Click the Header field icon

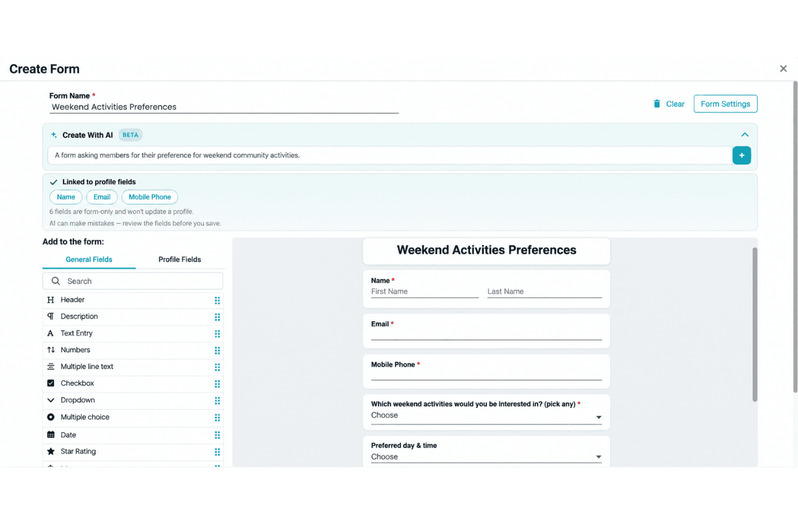pos(51,300)
